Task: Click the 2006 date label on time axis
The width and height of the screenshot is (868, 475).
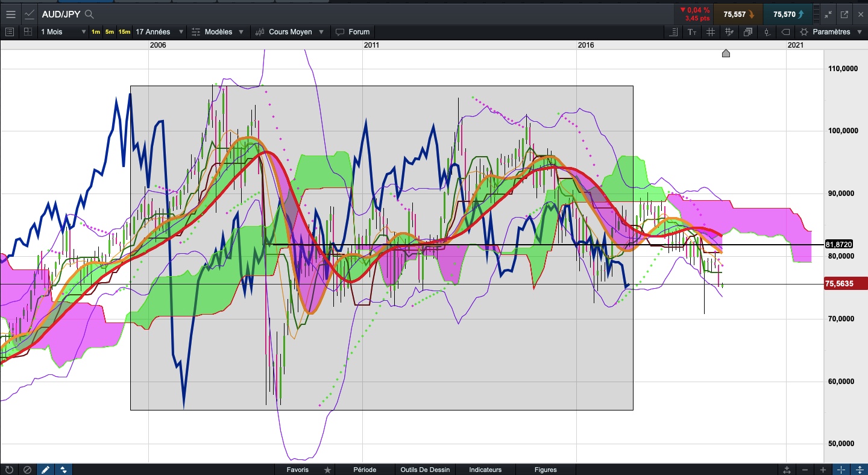Action: point(158,45)
